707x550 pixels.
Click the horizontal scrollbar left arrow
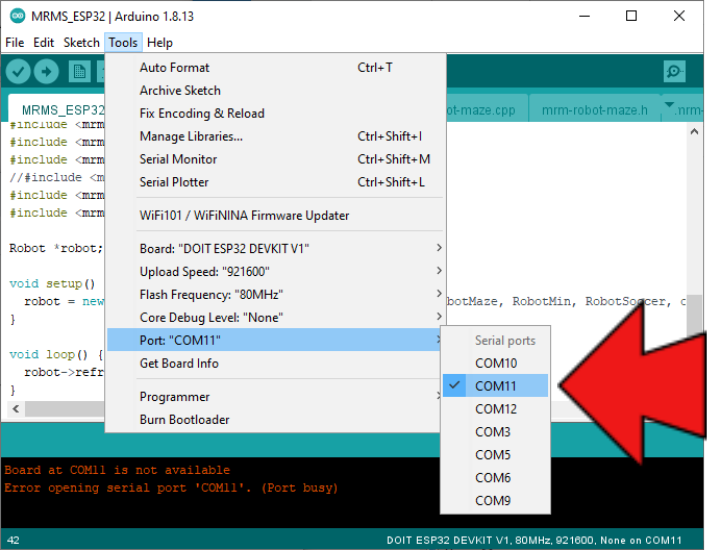[x=15, y=410]
